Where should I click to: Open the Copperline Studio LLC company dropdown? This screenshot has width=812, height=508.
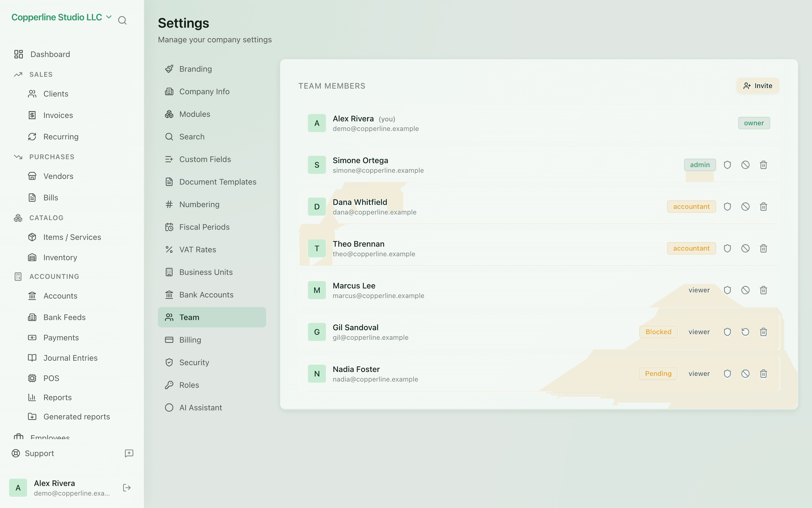coord(61,17)
